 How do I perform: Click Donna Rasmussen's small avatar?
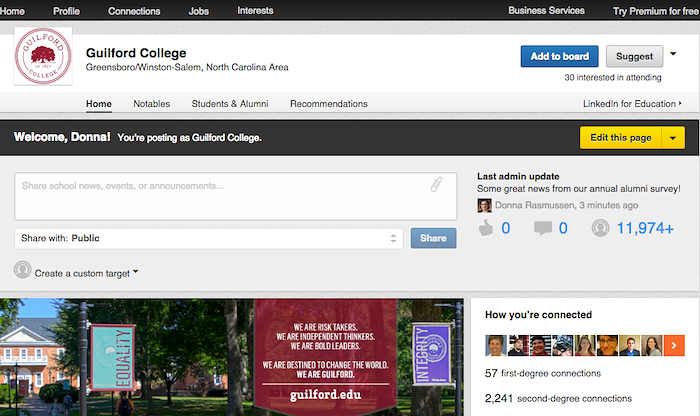pyautogui.click(x=484, y=205)
